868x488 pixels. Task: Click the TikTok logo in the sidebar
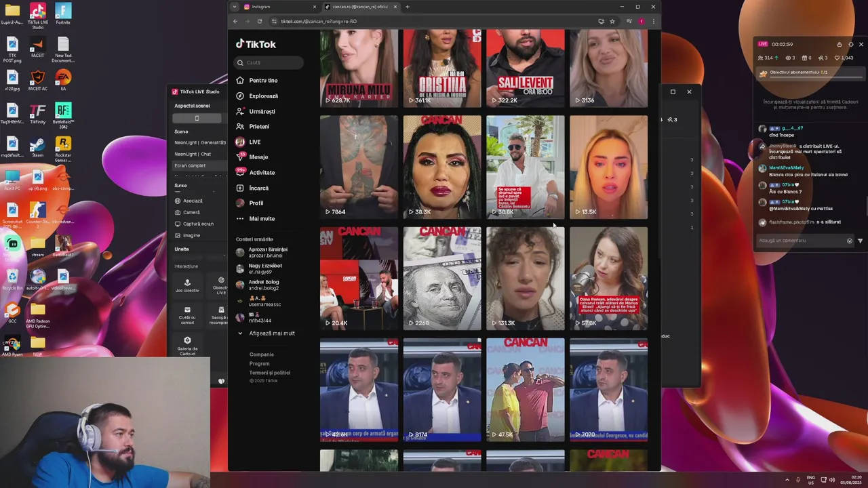(x=256, y=44)
